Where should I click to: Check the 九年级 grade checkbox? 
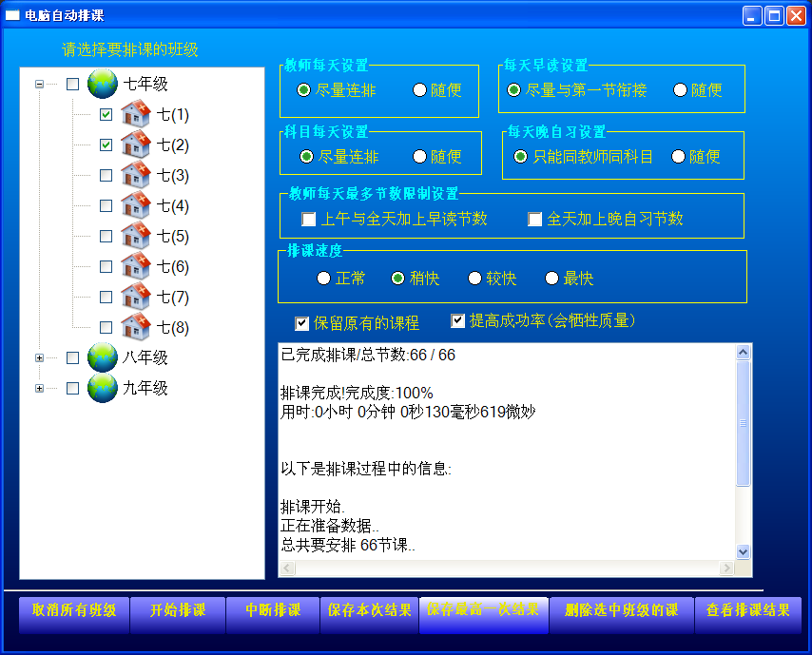click(72, 388)
